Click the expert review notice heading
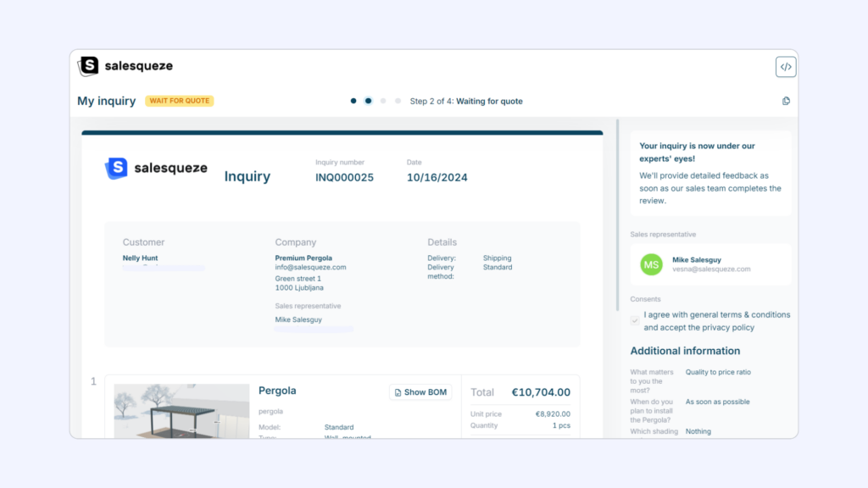 pos(697,152)
